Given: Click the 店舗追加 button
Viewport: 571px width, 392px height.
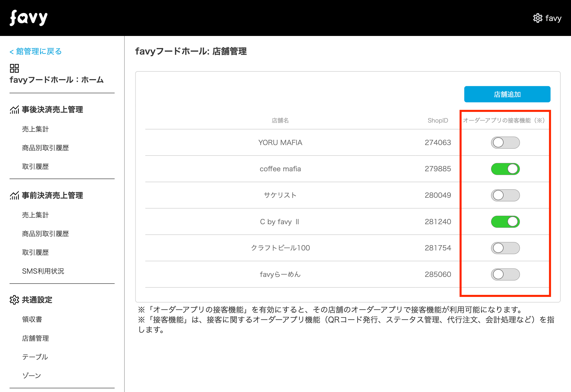Looking at the screenshot, I should 507,94.
